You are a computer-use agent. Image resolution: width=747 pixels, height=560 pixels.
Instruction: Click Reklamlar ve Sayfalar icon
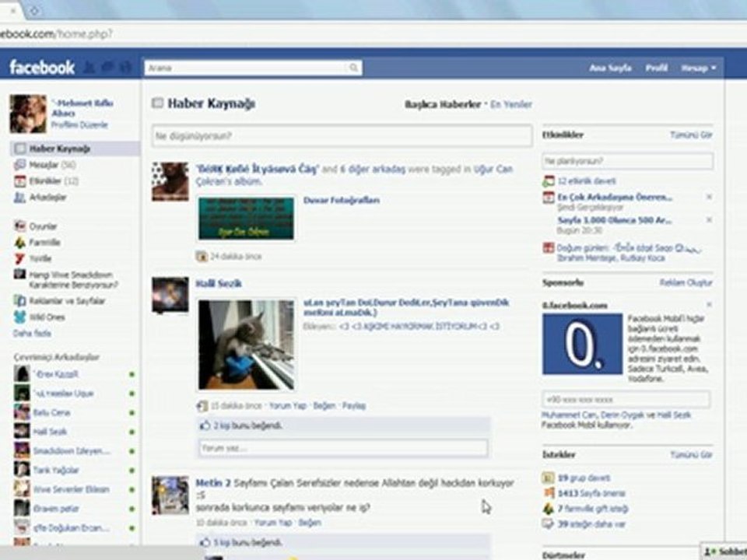(x=20, y=301)
